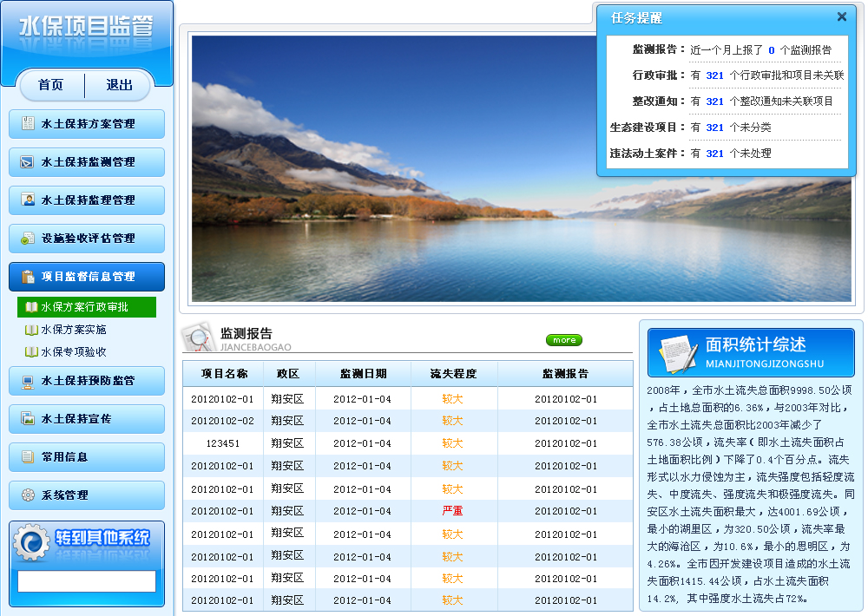This screenshot has width=868, height=616.
Task: Expand the 系统管理 menu
Action: (x=87, y=495)
